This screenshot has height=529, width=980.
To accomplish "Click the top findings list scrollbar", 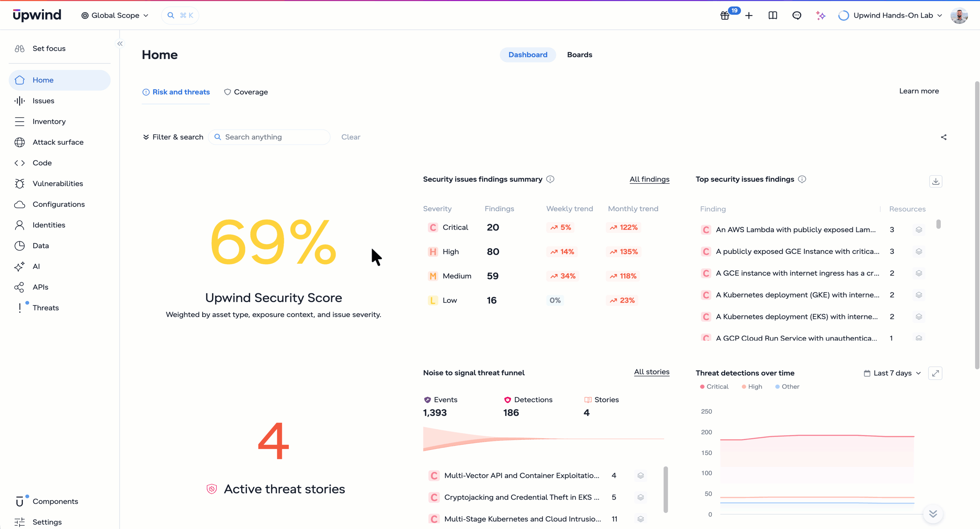I will coord(938,224).
